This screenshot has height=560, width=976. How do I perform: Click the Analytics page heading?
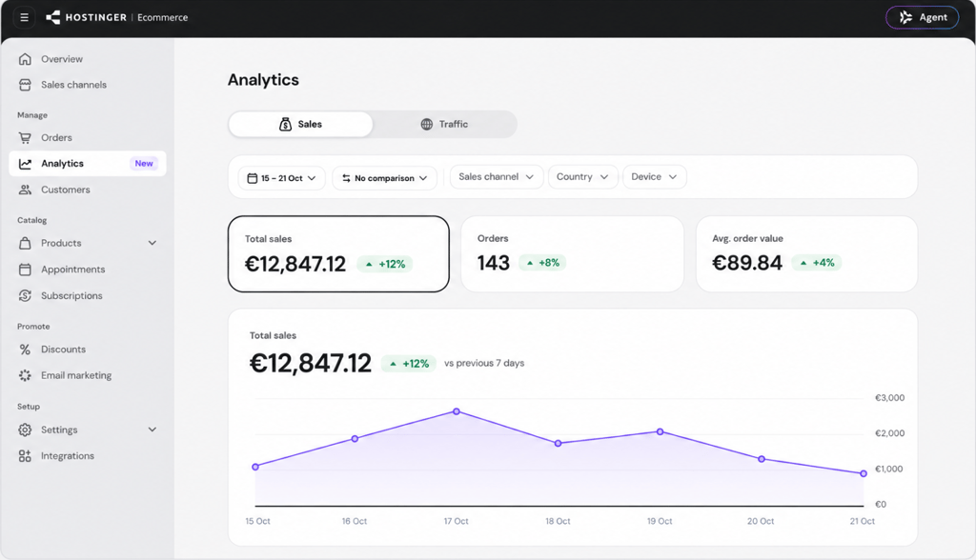tap(263, 80)
